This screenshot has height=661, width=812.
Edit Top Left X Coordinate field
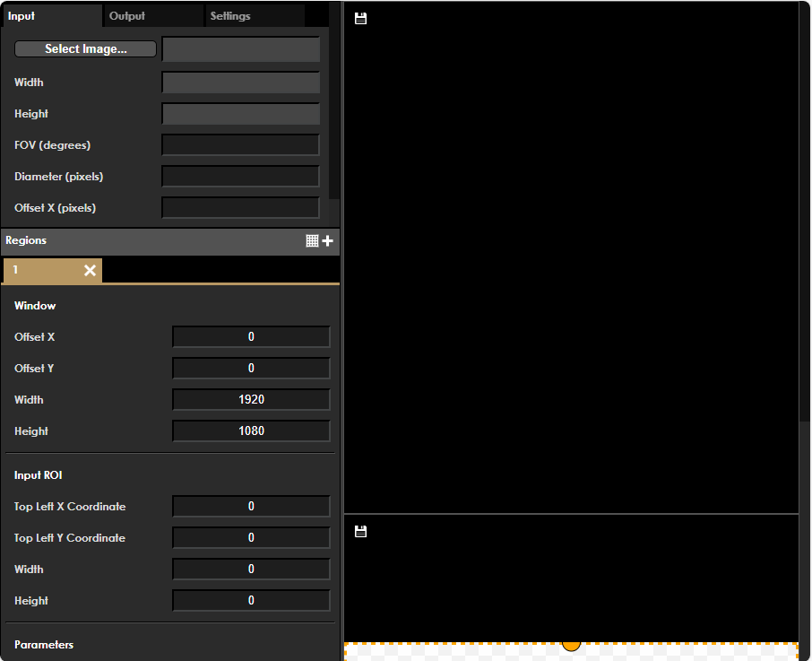pyautogui.click(x=251, y=507)
